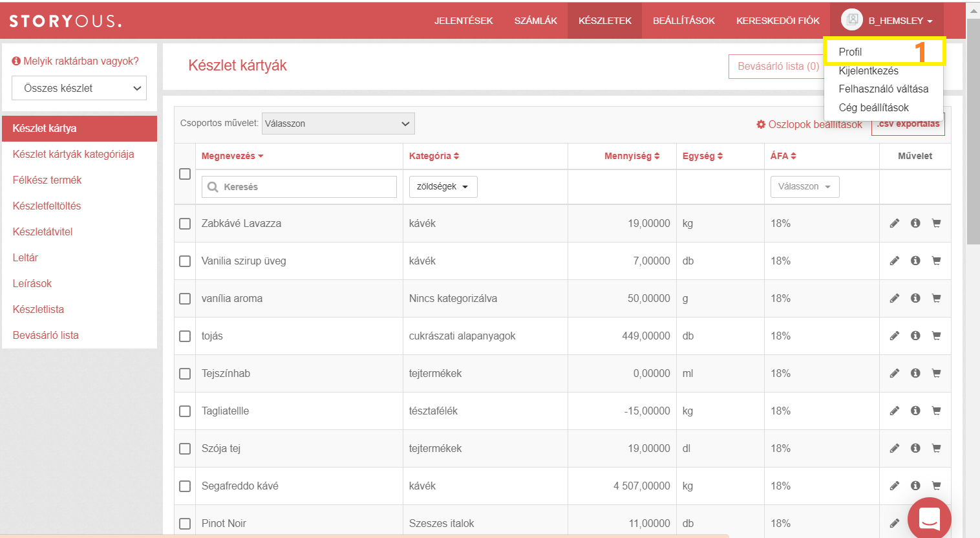Go to Félkész termék sidebar link
980x538 pixels.
point(47,180)
